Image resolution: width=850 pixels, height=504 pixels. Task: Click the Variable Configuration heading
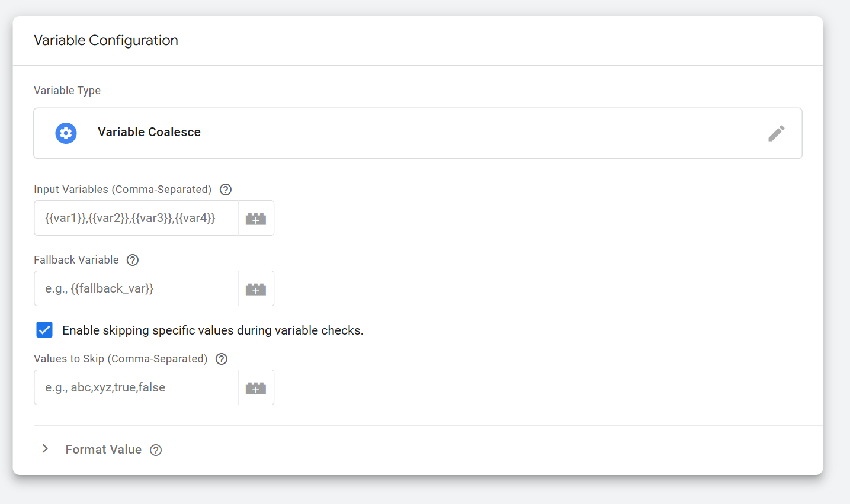pos(105,40)
